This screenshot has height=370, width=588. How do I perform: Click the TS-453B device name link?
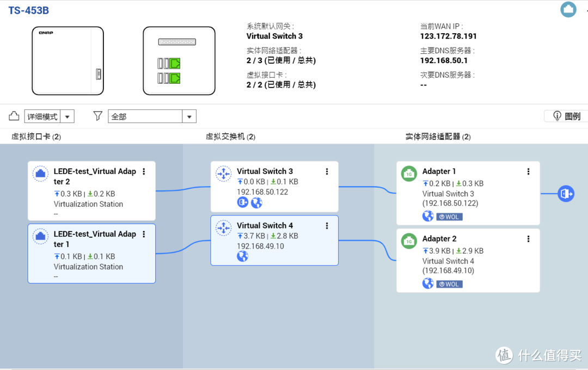[29, 10]
